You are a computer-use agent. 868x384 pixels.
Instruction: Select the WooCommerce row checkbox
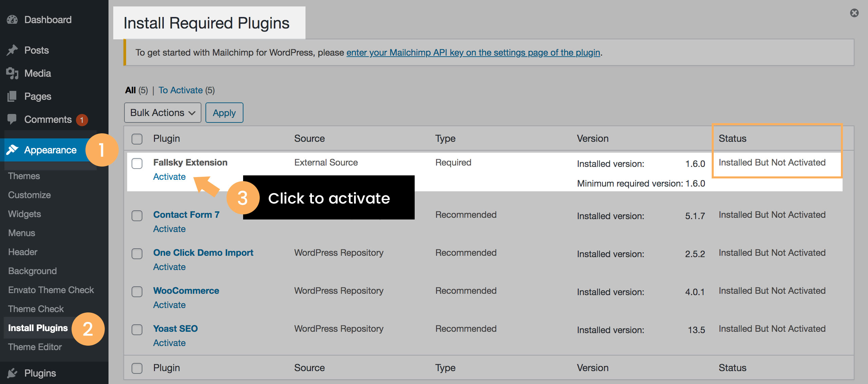tap(137, 291)
